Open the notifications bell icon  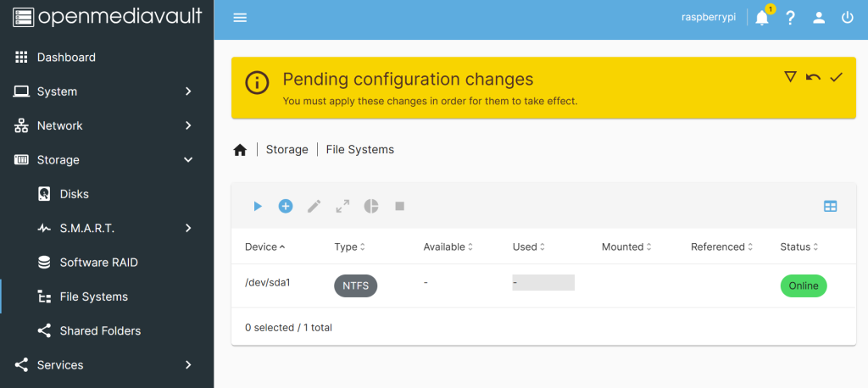tap(762, 18)
